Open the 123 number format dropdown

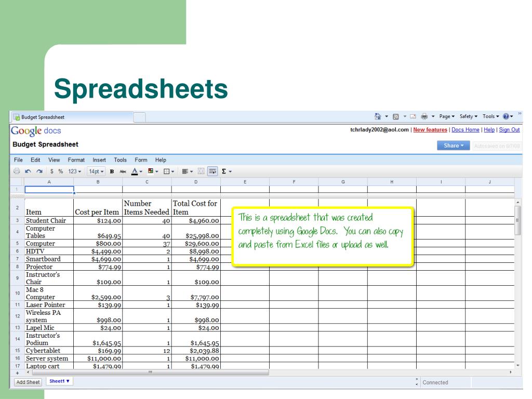pyautogui.click(x=75, y=171)
